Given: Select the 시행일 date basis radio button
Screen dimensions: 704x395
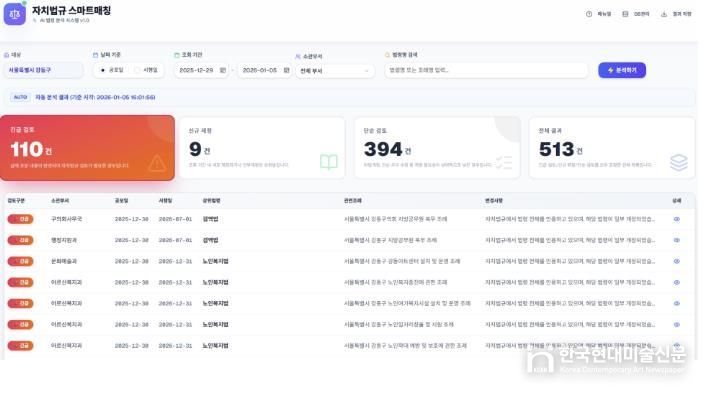Looking at the screenshot, I should pyautogui.click(x=137, y=70).
